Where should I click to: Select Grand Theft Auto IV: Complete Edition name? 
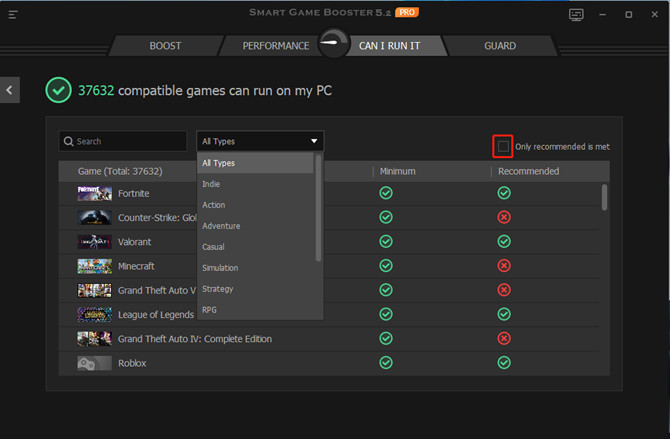point(195,339)
